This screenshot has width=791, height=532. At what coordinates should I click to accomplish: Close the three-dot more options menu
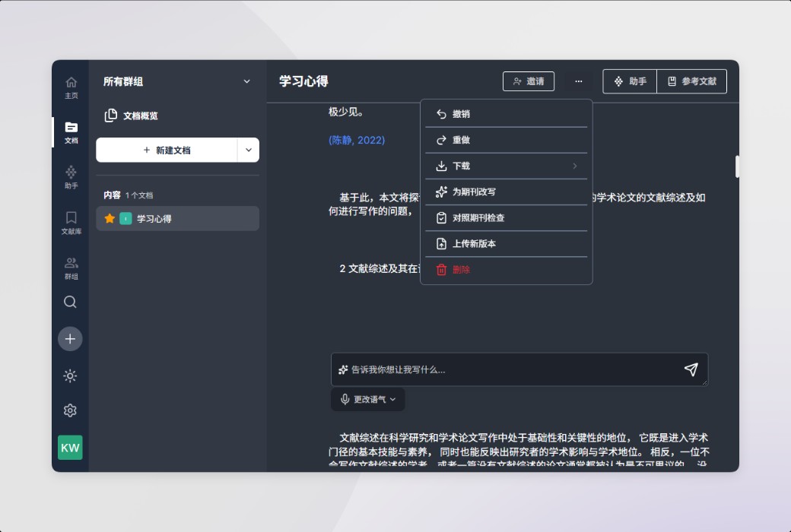coord(579,81)
